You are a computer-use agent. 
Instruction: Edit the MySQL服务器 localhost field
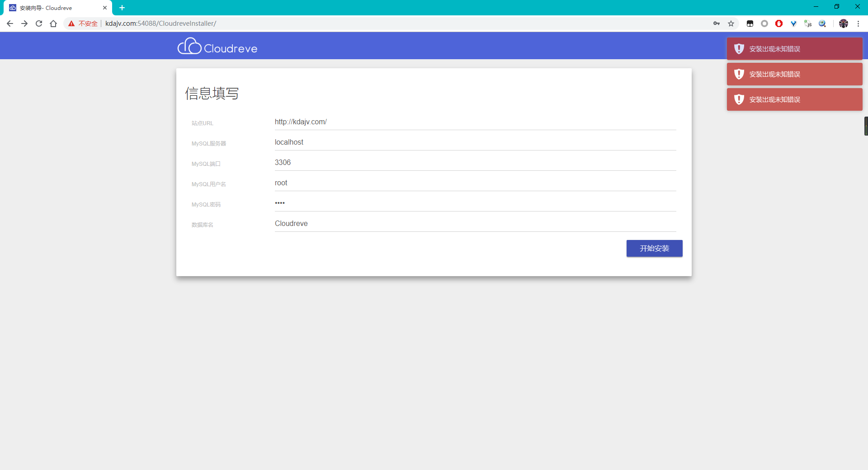tap(475, 142)
